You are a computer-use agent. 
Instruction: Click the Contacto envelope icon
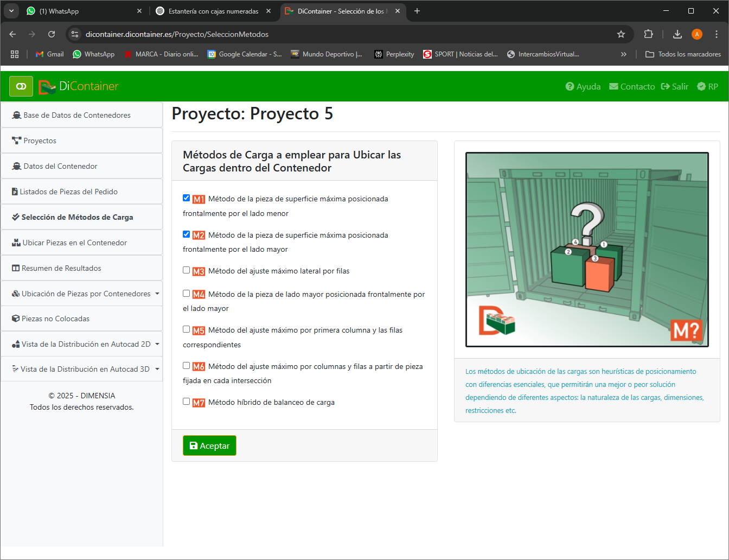coord(613,86)
